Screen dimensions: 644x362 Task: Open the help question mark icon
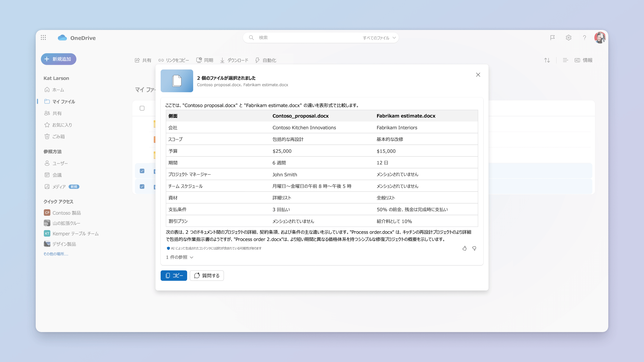coord(585,38)
